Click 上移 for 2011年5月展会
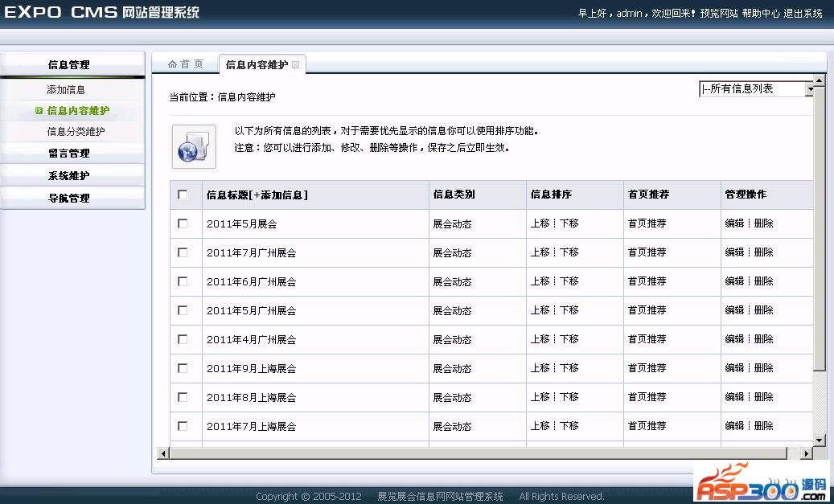Screen dimensions: 834x504 click(540, 223)
